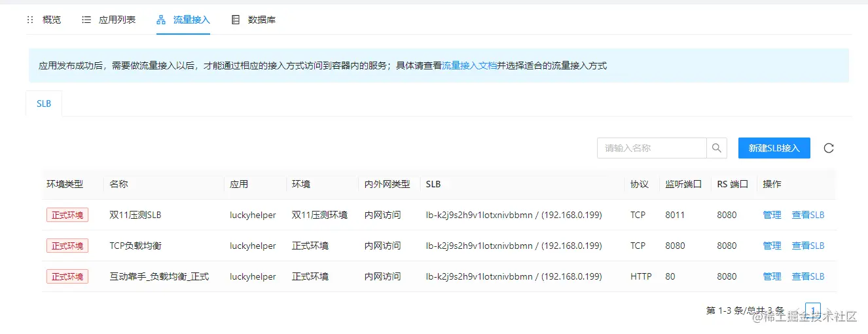Click the 新建SLB接入 button

click(x=774, y=148)
